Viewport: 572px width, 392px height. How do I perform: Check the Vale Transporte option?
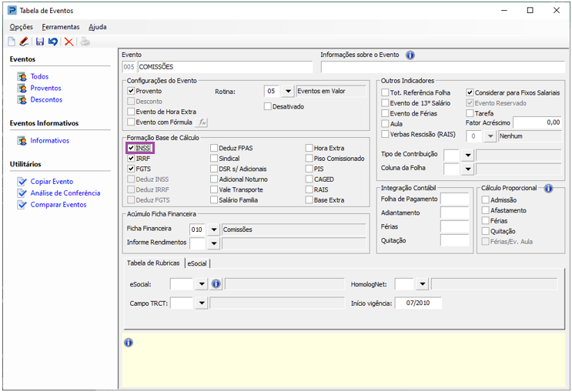(214, 189)
